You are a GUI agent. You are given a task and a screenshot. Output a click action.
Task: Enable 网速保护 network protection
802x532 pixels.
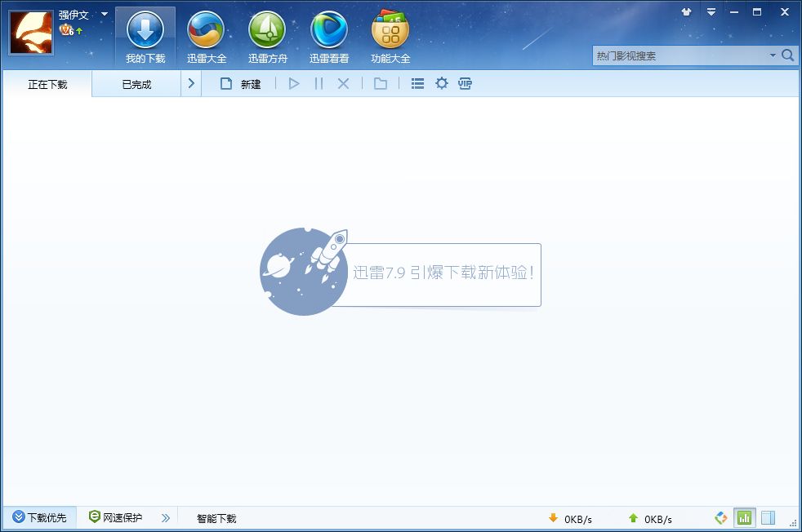(115, 517)
